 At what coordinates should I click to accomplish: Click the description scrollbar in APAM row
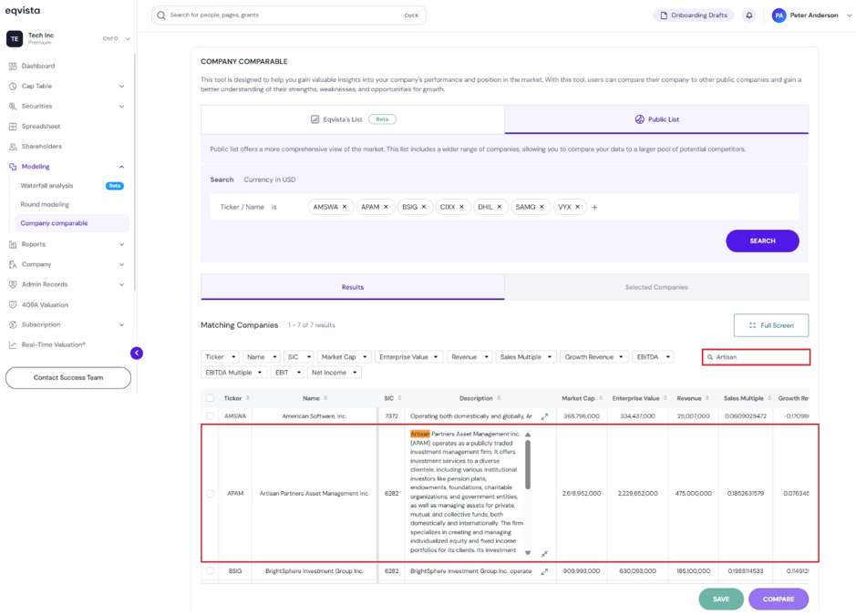click(527, 465)
